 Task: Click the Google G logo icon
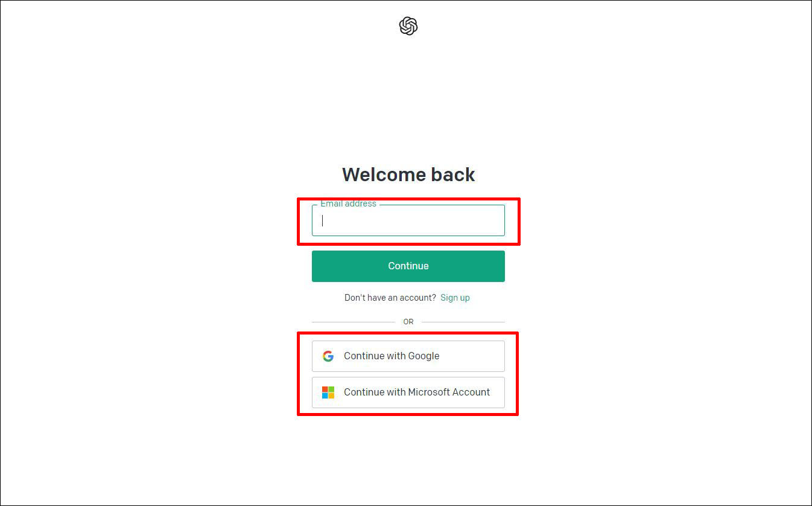click(328, 356)
